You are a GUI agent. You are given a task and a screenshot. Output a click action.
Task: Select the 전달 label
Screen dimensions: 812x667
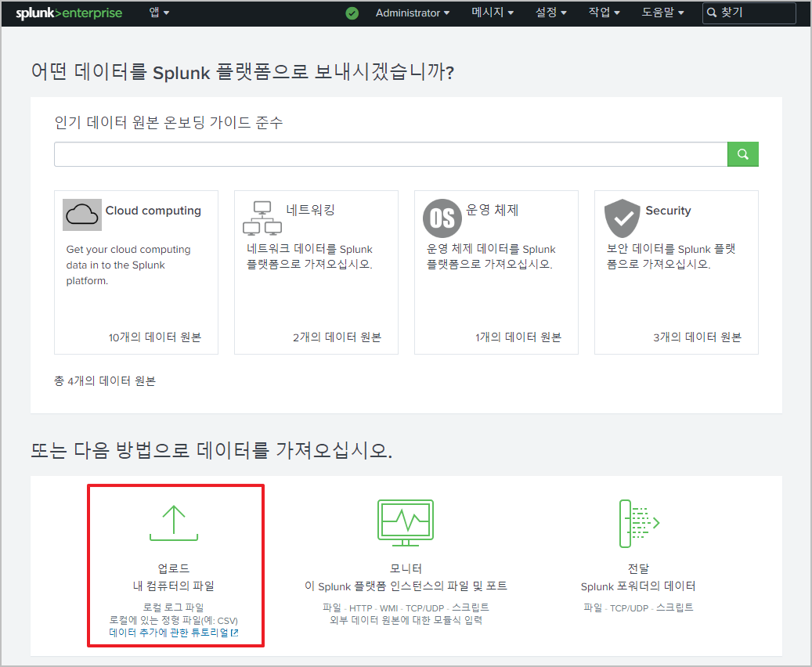tap(638, 568)
